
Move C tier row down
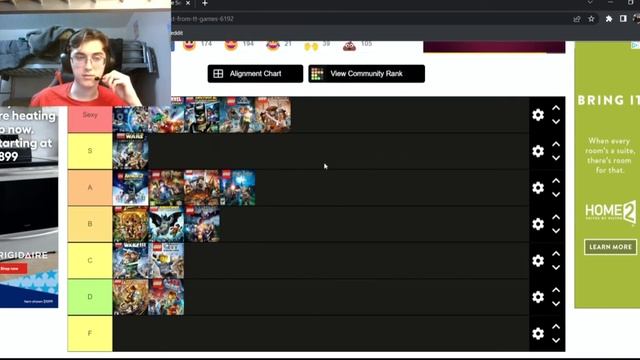pyautogui.click(x=556, y=267)
